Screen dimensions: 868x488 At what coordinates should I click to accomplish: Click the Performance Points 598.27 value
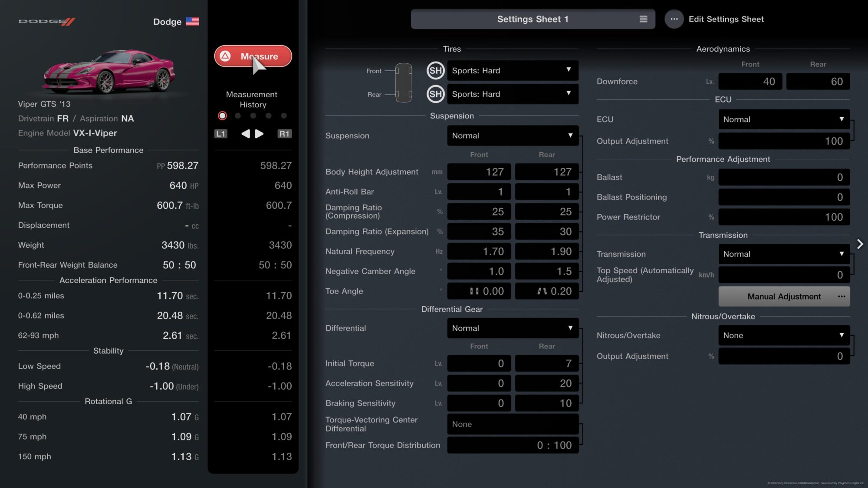click(x=182, y=166)
